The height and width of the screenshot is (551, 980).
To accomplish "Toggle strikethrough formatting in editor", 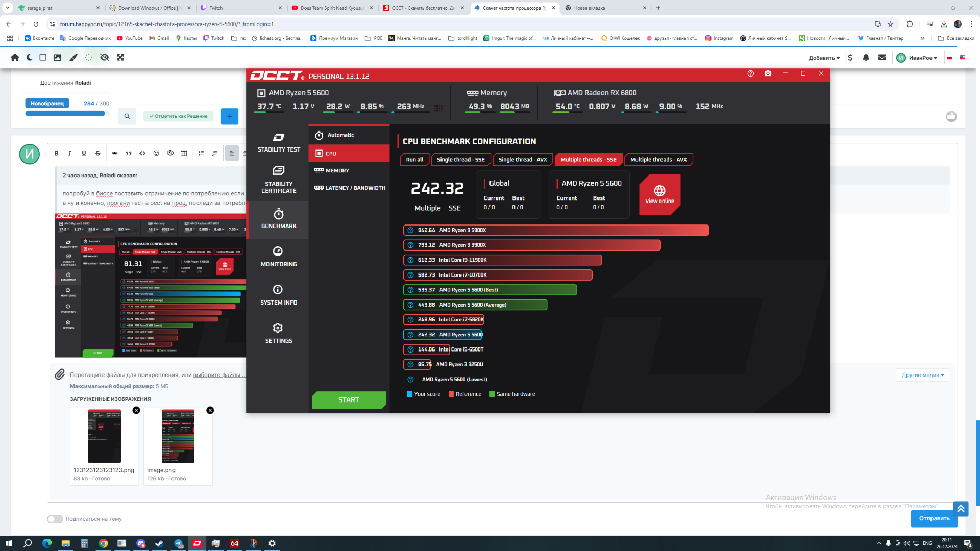I will click(x=97, y=153).
